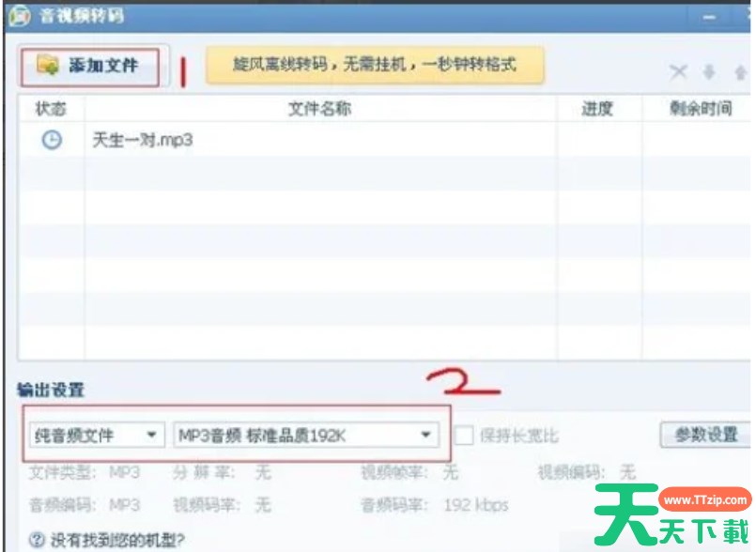Click the 进度 column header

point(597,109)
